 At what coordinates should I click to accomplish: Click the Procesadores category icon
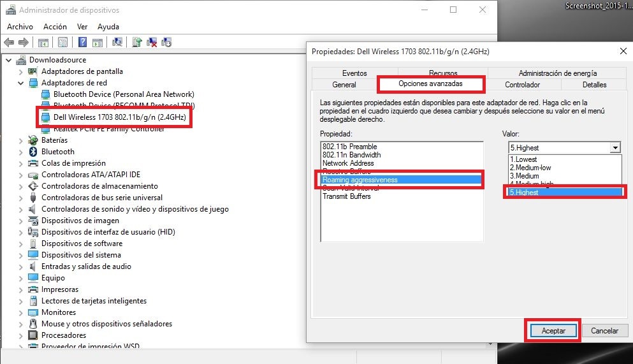[x=33, y=335]
